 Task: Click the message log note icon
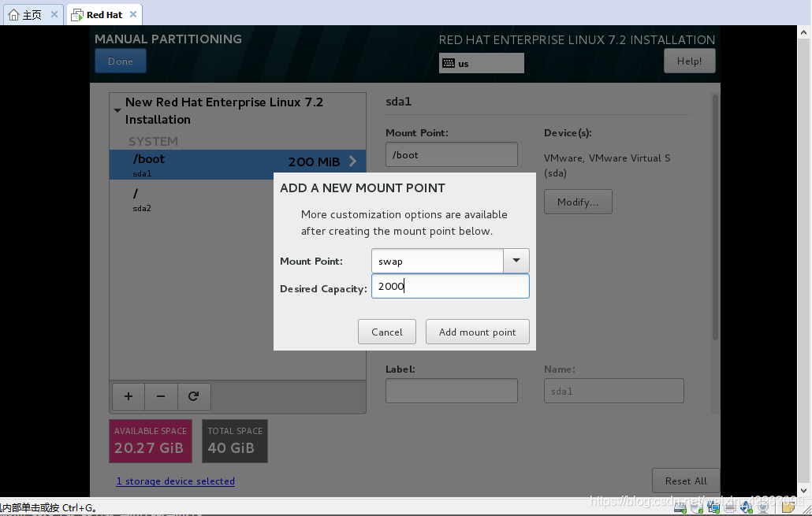click(x=788, y=507)
